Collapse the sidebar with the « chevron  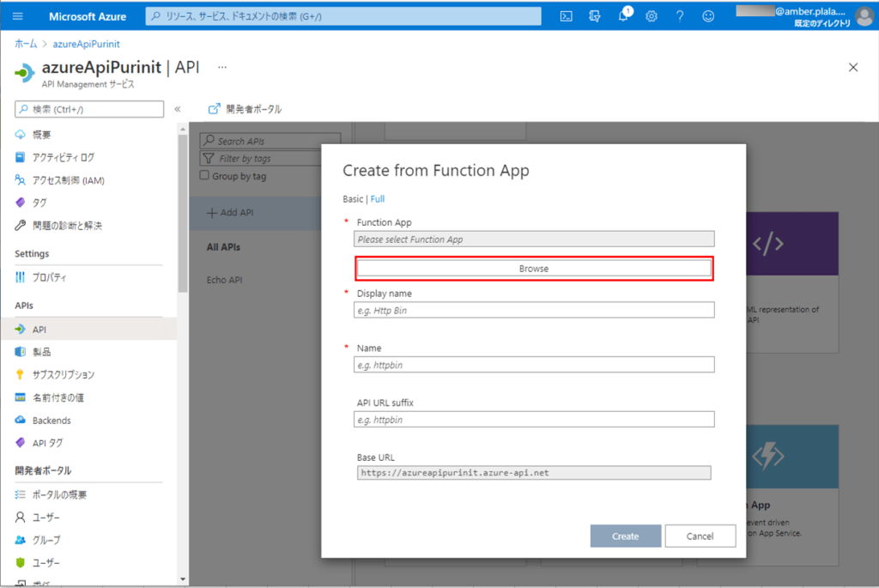click(178, 109)
